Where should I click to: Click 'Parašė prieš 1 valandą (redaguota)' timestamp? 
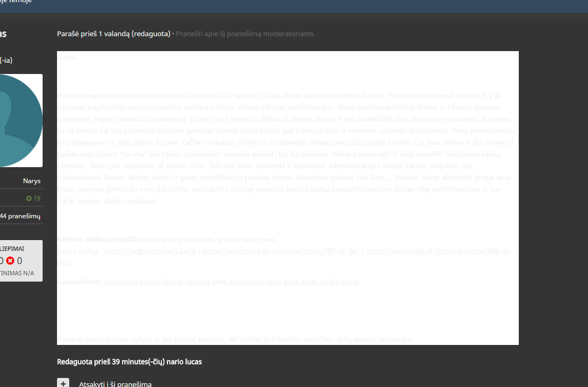[x=113, y=34]
